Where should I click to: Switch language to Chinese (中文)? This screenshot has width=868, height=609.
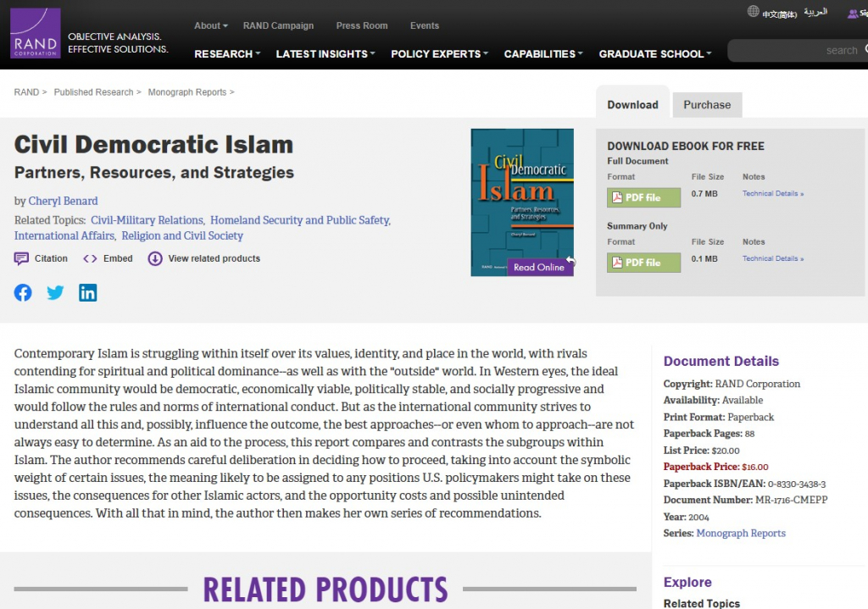click(x=780, y=14)
